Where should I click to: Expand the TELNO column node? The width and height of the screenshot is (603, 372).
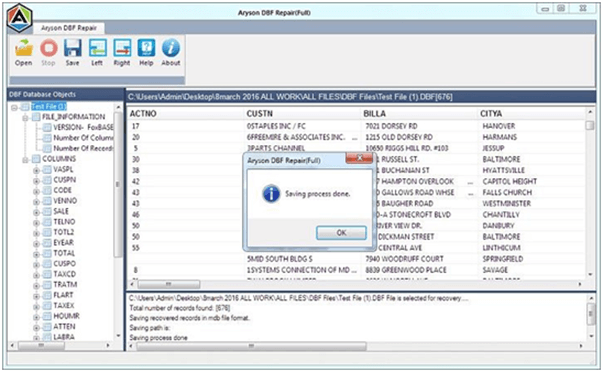point(36,222)
